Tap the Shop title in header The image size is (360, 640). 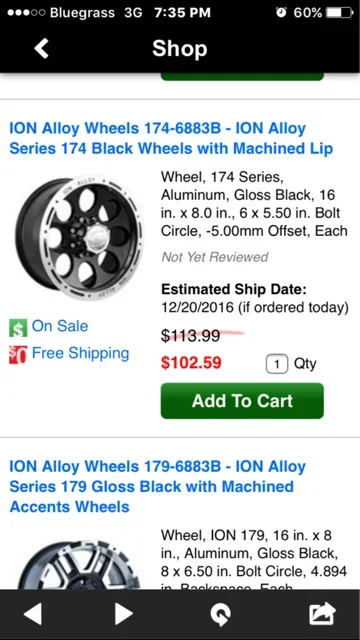pos(180,49)
